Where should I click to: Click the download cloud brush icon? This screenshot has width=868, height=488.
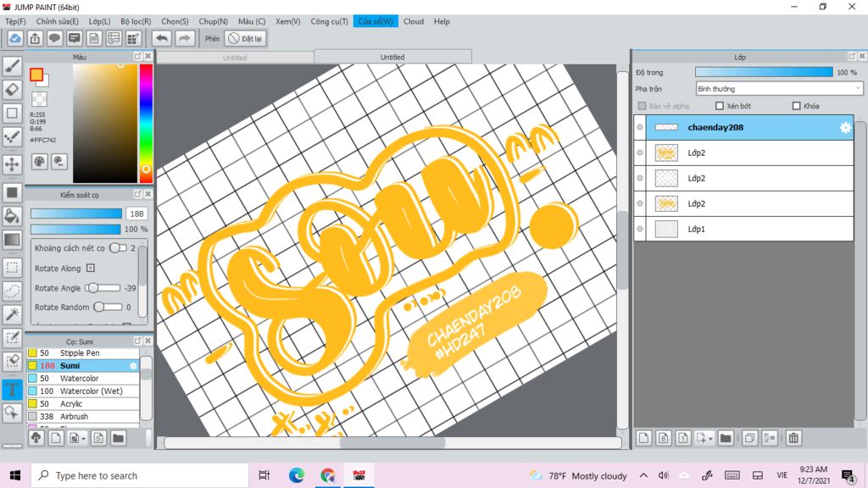click(x=36, y=438)
